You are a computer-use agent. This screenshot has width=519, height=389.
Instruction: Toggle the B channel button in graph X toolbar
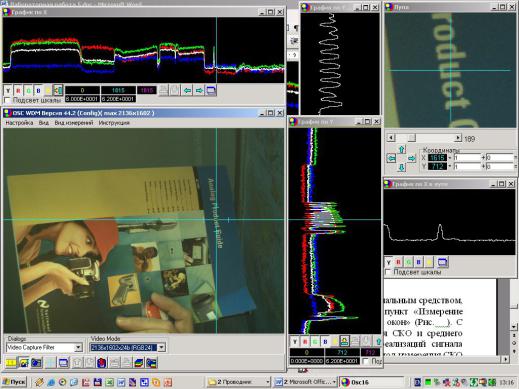click(38, 90)
